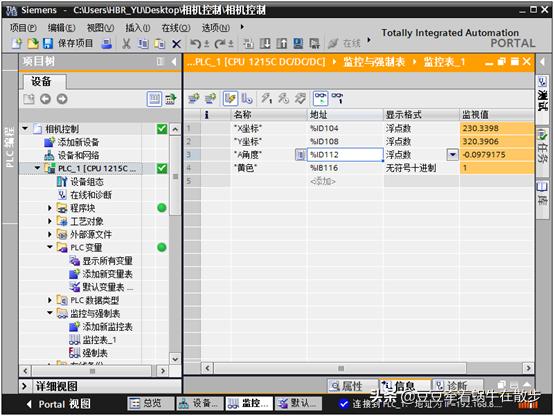Click the <添加> new row cell
Viewport: 554px width, 416px height.
(x=346, y=181)
